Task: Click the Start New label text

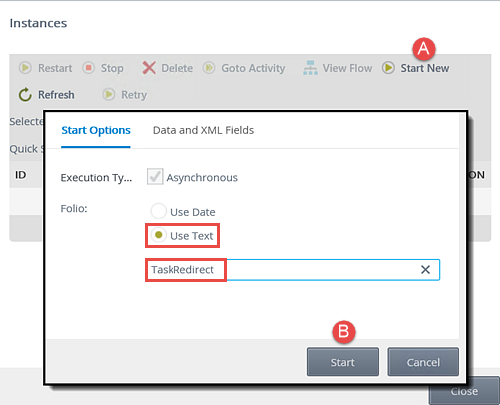Action: 425,68
